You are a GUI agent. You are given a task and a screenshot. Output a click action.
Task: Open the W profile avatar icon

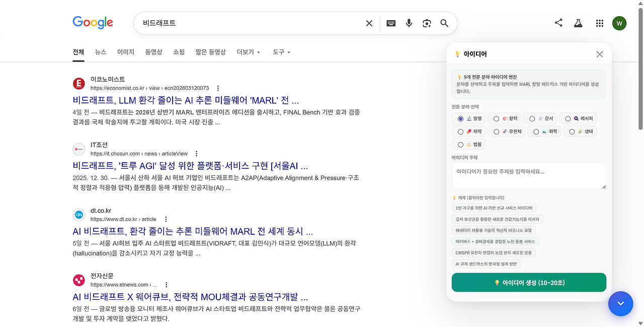(619, 23)
